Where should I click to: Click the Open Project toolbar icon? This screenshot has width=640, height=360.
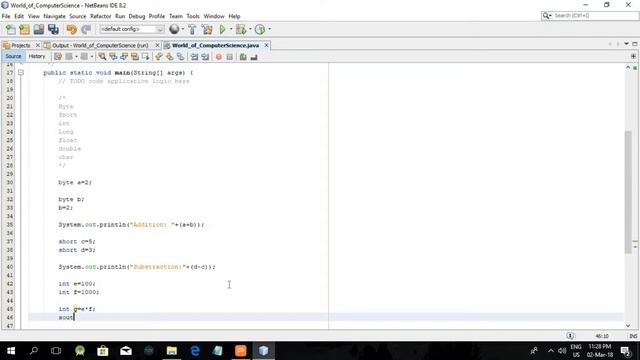39,29
